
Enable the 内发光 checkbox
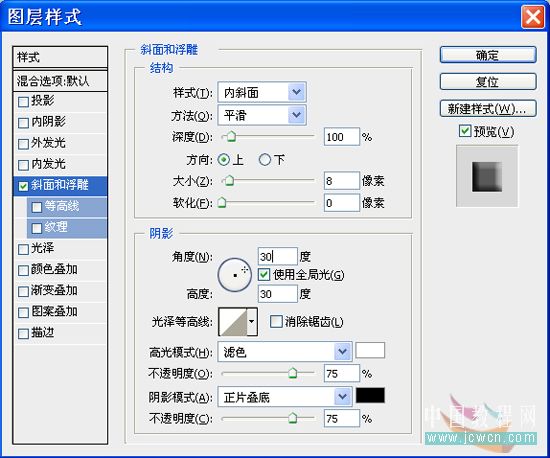click(24, 165)
